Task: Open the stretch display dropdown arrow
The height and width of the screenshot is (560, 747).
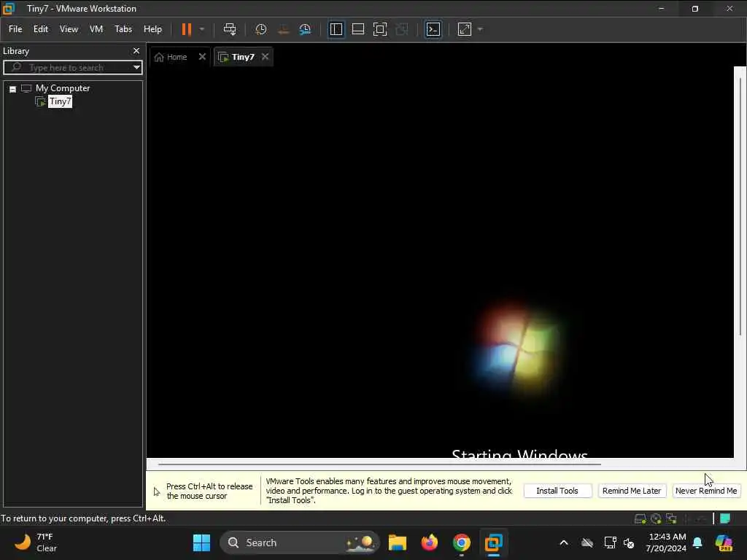Action: (x=480, y=29)
